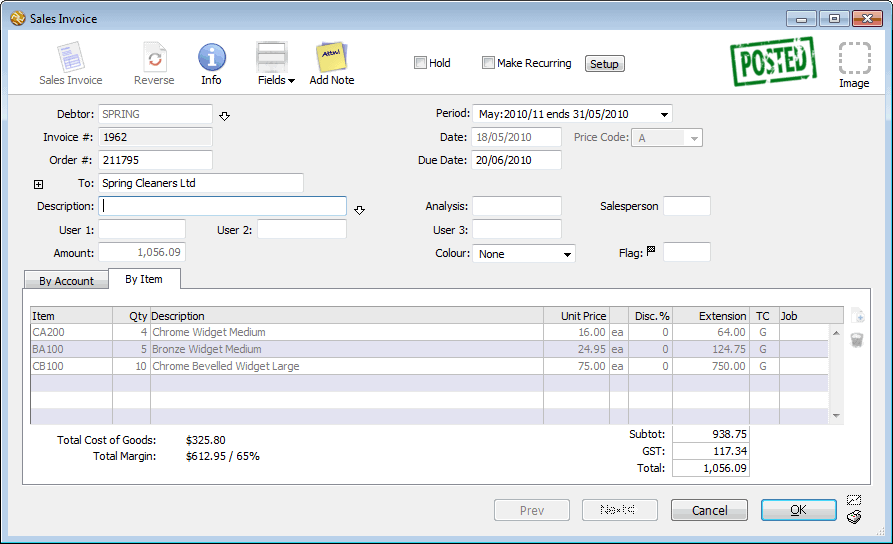Open the Fields dropdown in the toolbar
Image resolution: width=893 pixels, height=544 pixels.
coord(276,64)
